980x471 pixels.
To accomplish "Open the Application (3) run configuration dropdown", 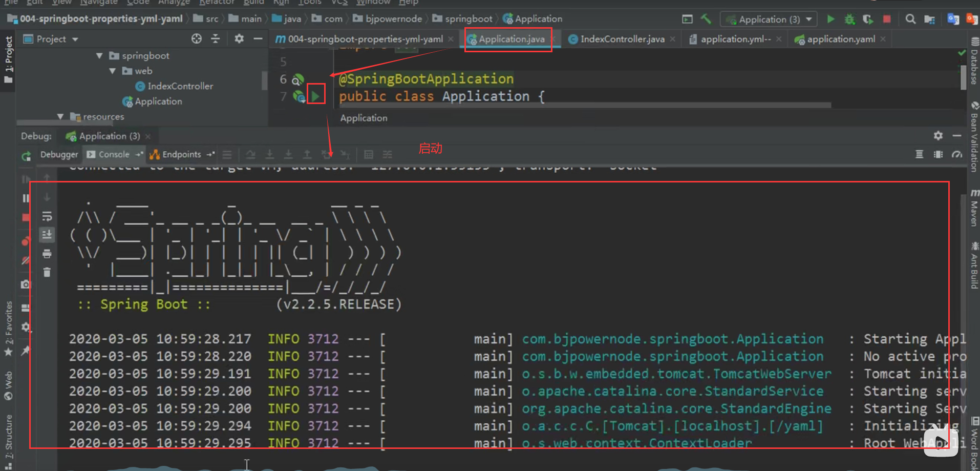I will click(769, 19).
